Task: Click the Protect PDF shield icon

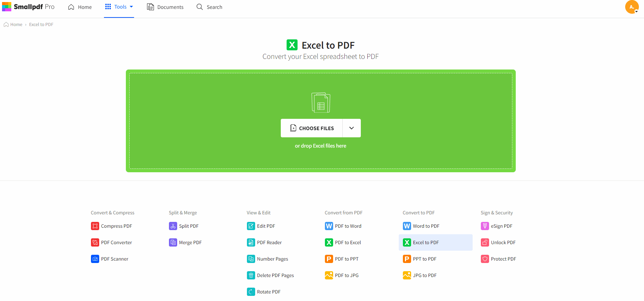Action: point(485,259)
